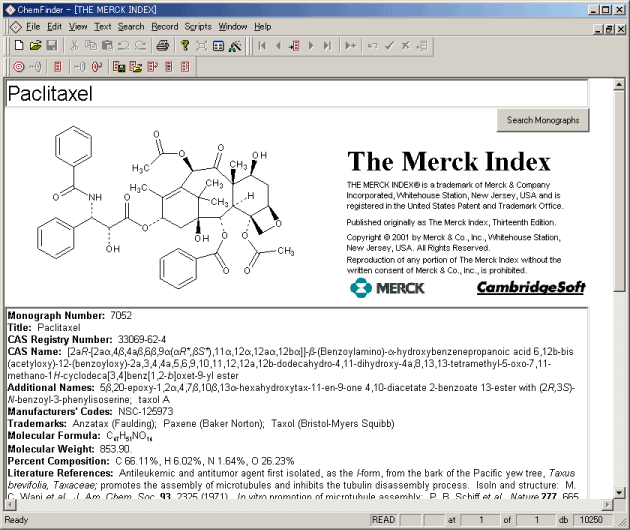Open the Edit menu

tap(54, 27)
